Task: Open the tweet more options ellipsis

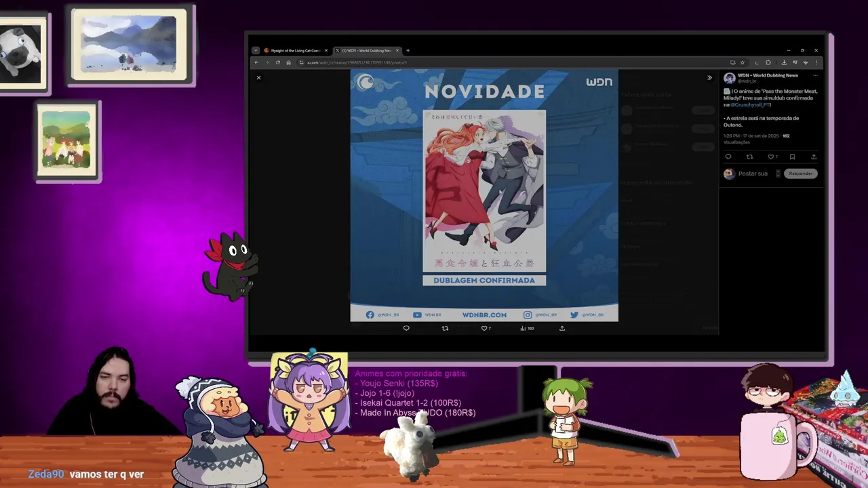Action: (x=815, y=75)
